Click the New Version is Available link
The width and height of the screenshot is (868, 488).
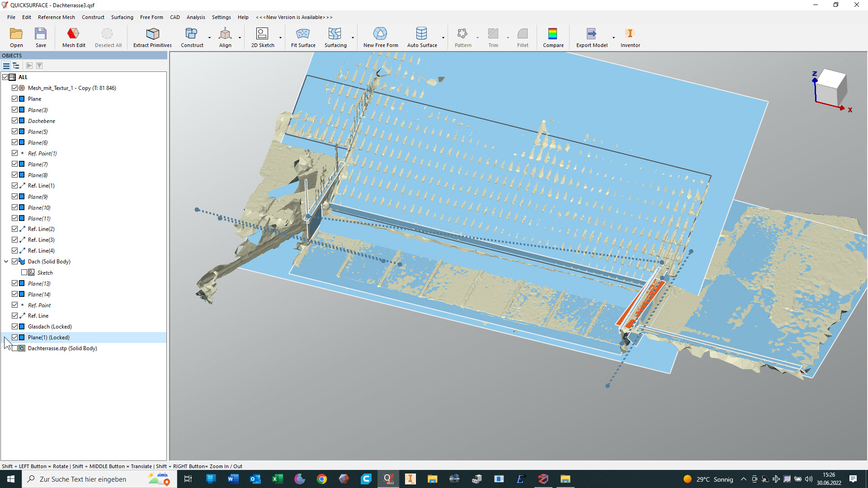point(294,17)
